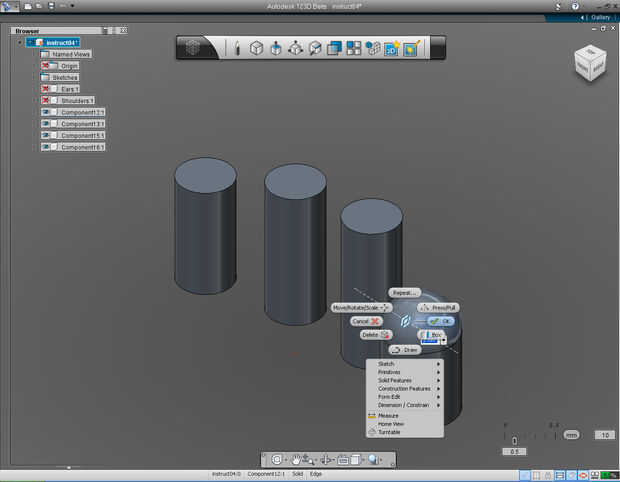Choose Measure from the context menu

point(388,415)
